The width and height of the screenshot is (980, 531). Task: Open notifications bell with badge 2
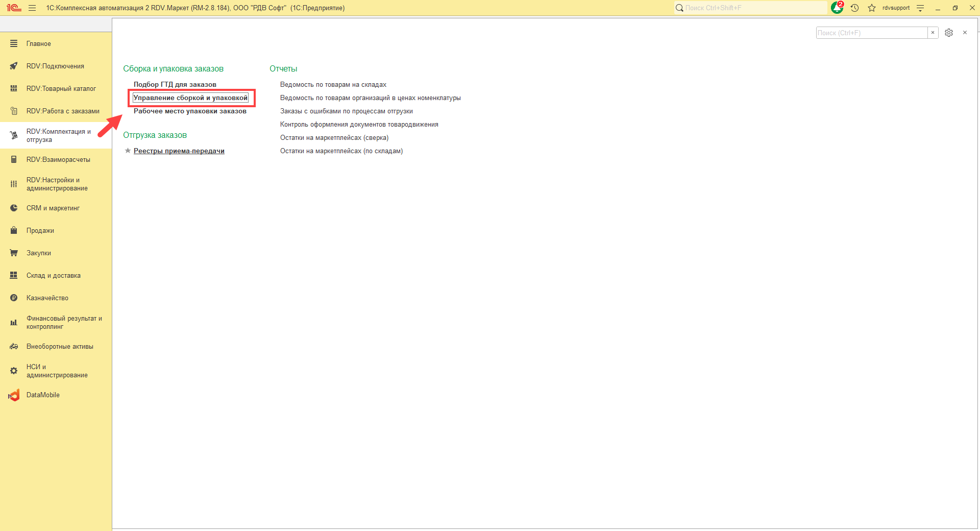pyautogui.click(x=837, y=8)
